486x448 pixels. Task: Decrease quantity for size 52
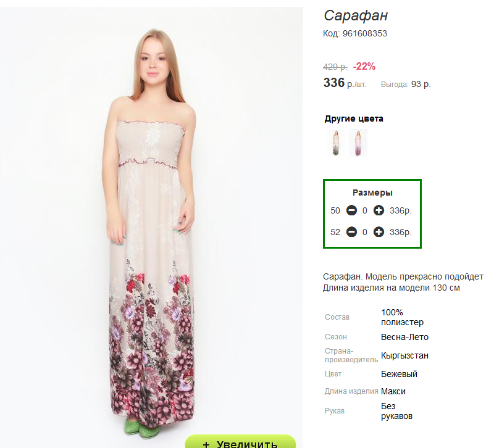click(x=351, y=232)
